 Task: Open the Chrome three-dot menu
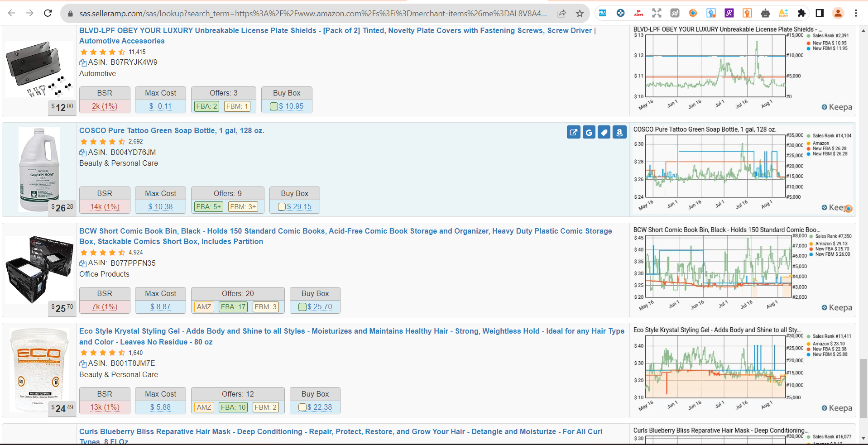tap(856, 13)
